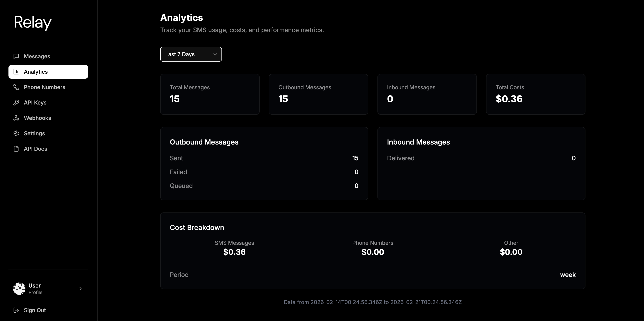Click the chevron arrow in period selector
644x321 pixels.
(215, 54)
